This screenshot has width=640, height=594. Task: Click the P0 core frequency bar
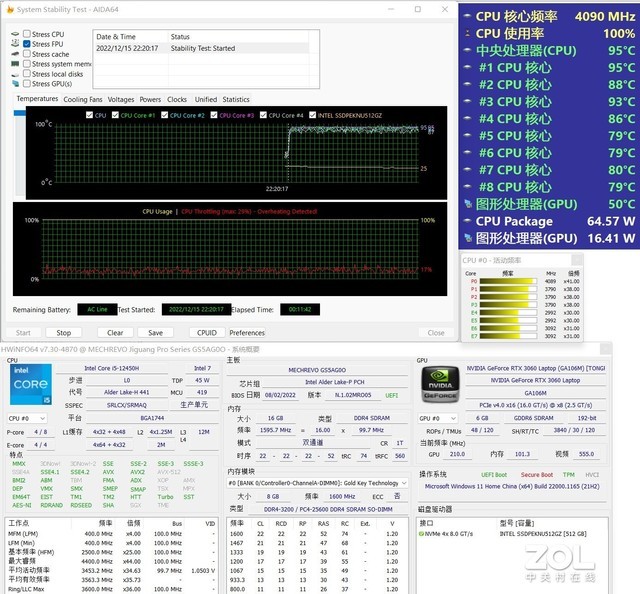pos(508,281)
